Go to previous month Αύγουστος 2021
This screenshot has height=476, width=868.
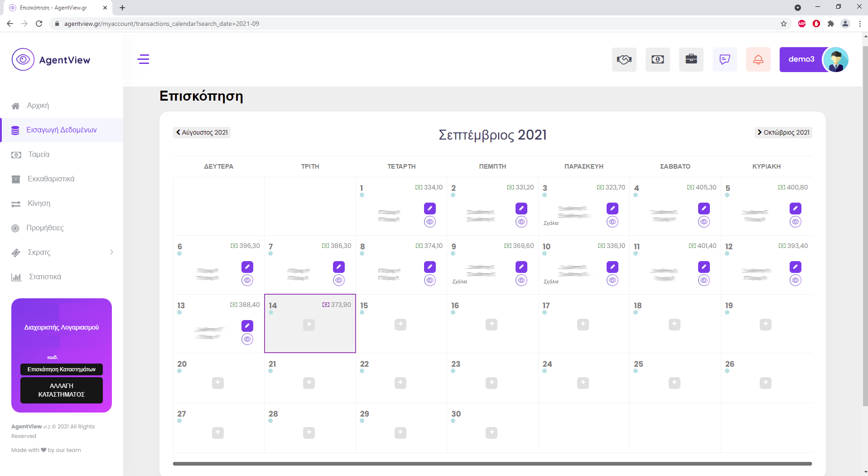click(x=202, y=132)
